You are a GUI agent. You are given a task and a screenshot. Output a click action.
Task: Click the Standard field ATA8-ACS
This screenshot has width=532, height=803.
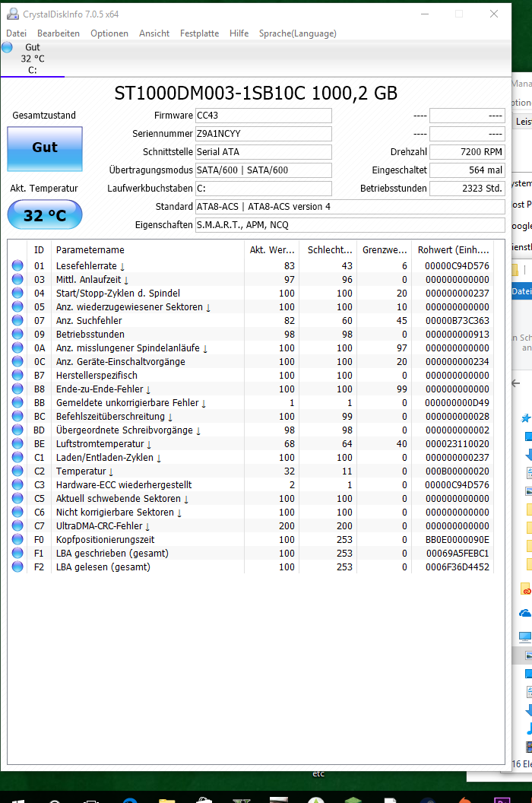coord(350,207)
